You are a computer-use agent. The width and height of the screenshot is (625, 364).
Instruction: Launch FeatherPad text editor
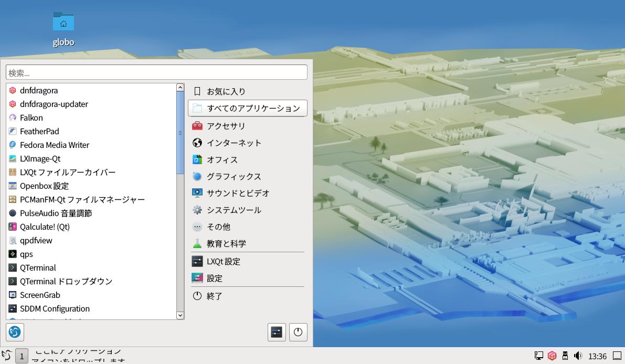pyautogui.click(x=39, y=132)
